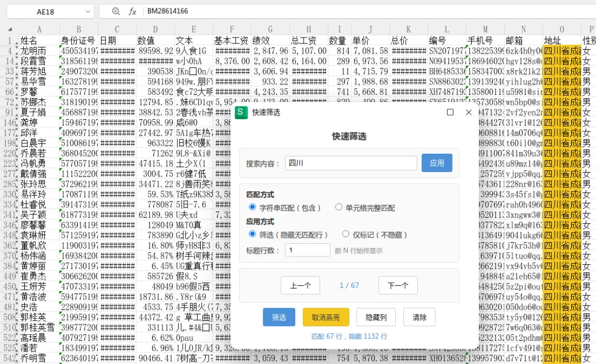
Task: Click cell with name 戴倩强
Action: (39, 174)
